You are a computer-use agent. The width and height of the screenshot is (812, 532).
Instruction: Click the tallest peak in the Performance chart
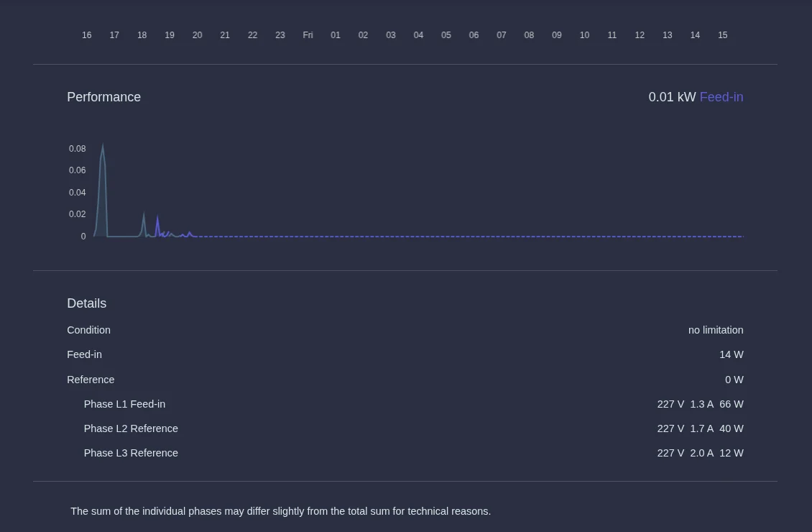(103, 145)
